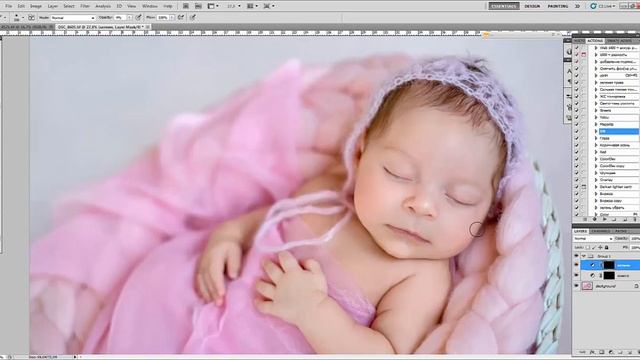Switch to the Design workspace

coord(532,6)
